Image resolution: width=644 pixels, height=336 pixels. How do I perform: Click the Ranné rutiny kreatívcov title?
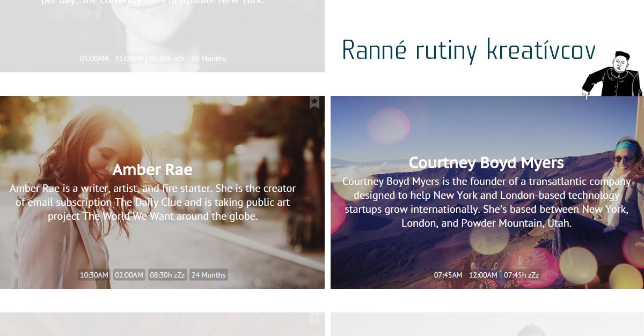click(x=469, y=50)
